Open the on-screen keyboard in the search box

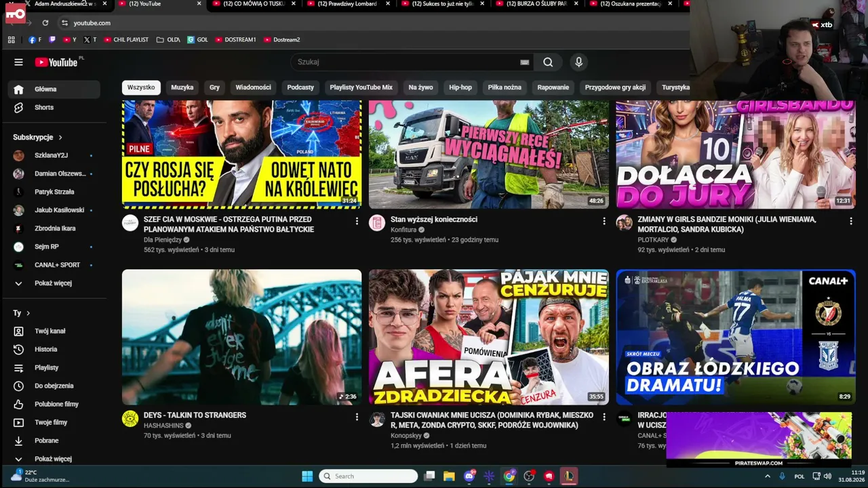click(524, 62)
